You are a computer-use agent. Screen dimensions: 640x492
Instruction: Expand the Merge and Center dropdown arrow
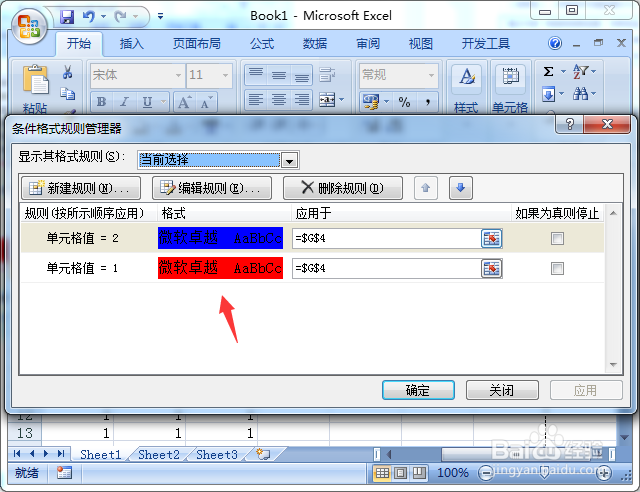pyautogui.click(x=342, y=100)
